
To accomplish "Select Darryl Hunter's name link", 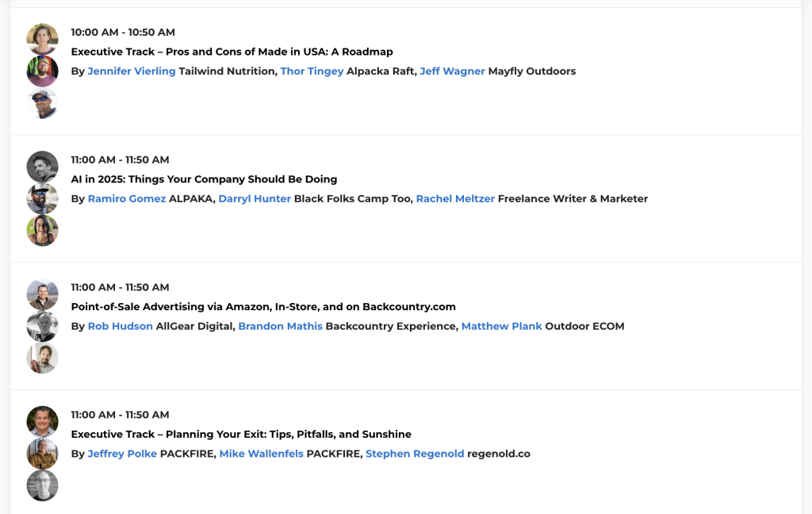I will click(255, 199).
